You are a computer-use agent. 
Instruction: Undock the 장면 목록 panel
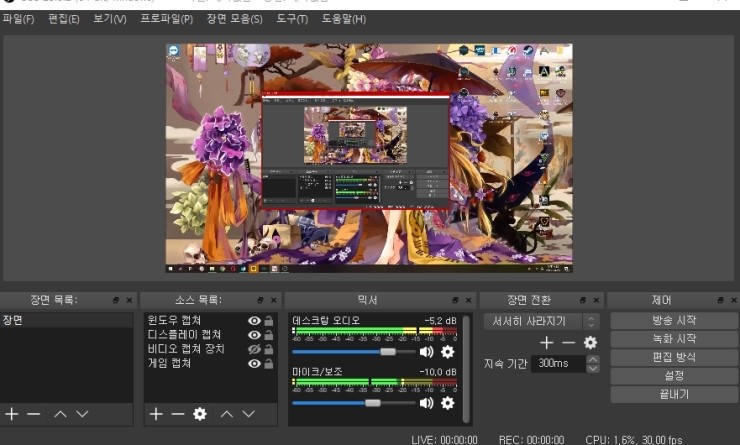click(x=116, y=300)
